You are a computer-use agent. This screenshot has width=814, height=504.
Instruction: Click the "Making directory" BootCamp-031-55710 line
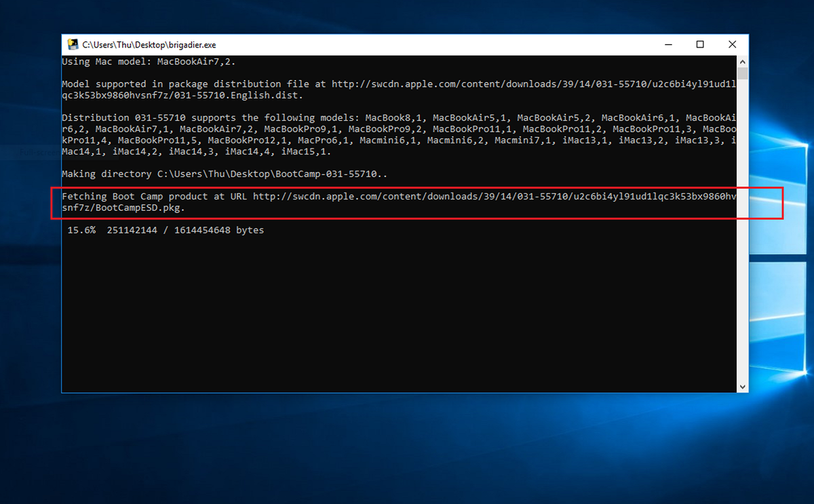pyautogui.click(x=225, y=174)
